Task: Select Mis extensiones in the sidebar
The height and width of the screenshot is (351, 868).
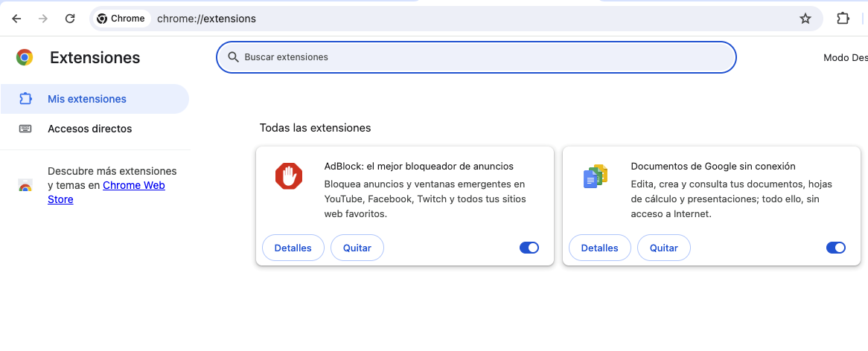Action: 86,99
